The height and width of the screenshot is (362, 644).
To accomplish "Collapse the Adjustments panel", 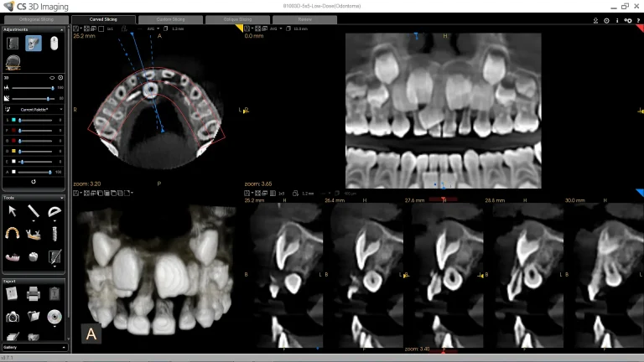I will coord(61,29).
